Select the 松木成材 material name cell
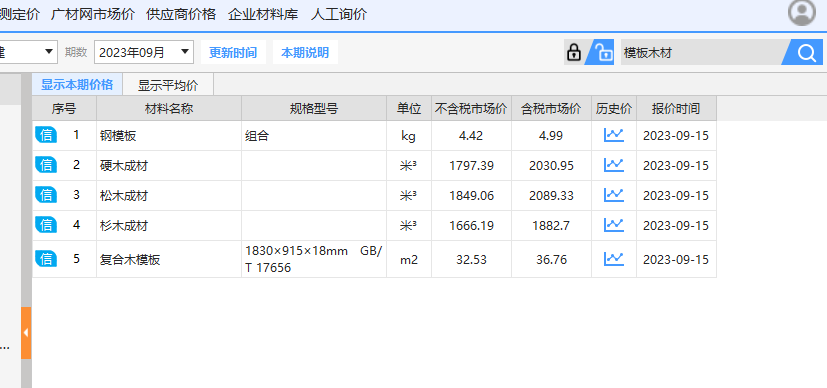Image resolution: width=827 pixels, height=388 pixels. [x=169, y=196]
